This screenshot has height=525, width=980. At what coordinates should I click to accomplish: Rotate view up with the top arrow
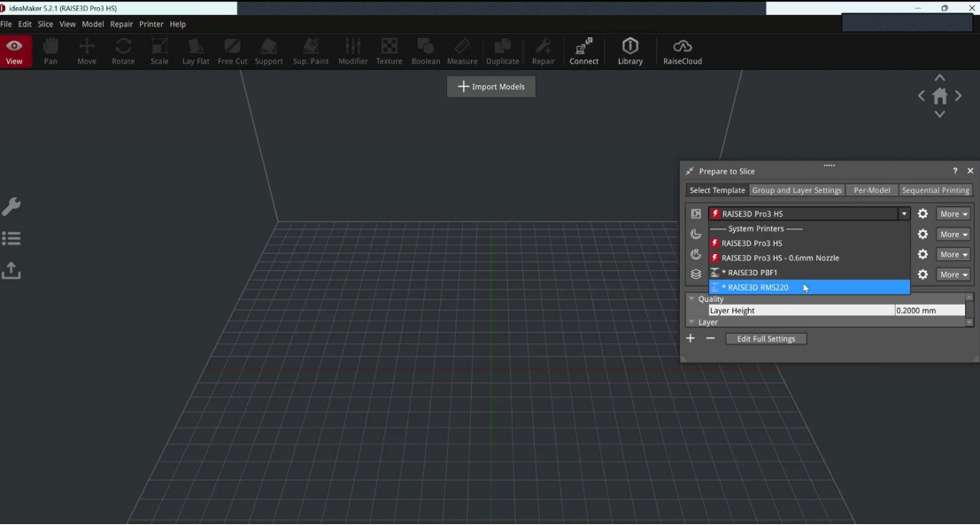[x=940, y=78]
